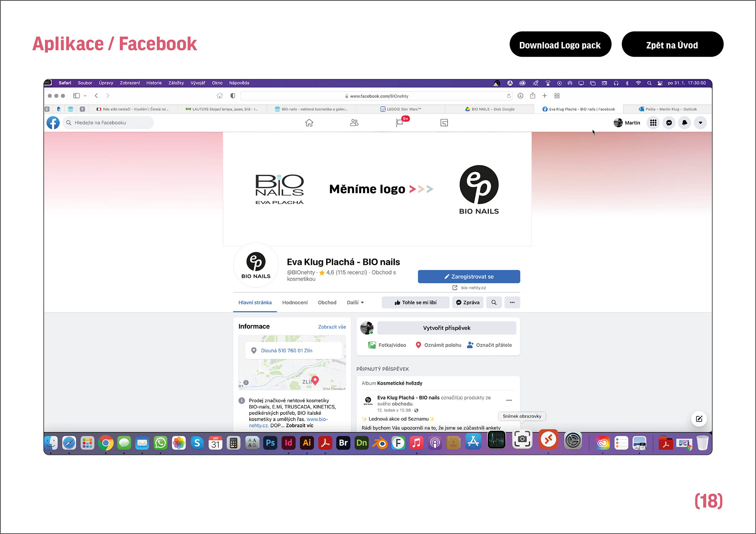Switch to the LEGO Star Wars tab
756x534 pixels.
400,109
